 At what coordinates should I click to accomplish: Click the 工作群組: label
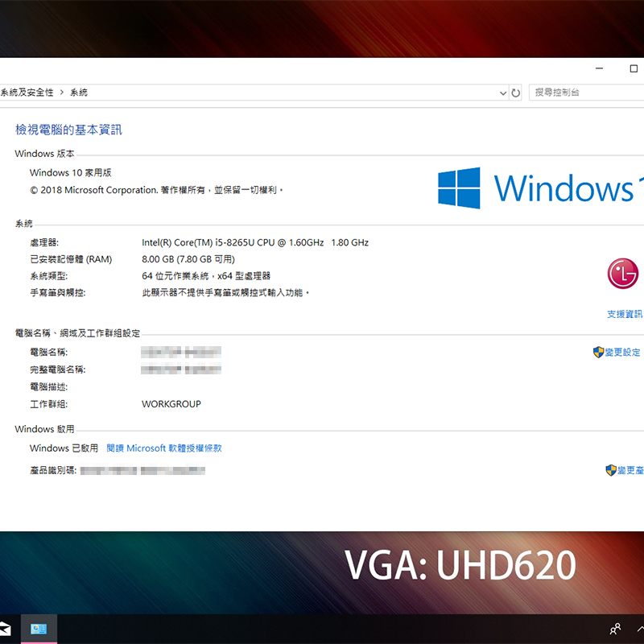pos(49,404)
